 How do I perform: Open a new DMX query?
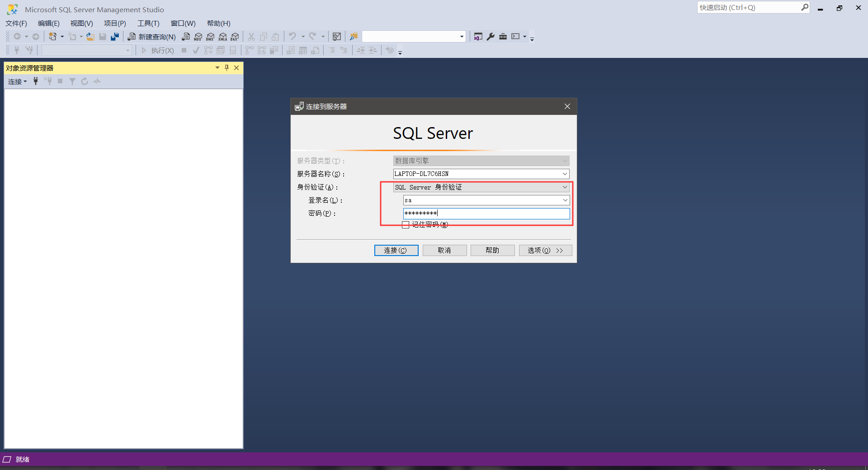210,36
